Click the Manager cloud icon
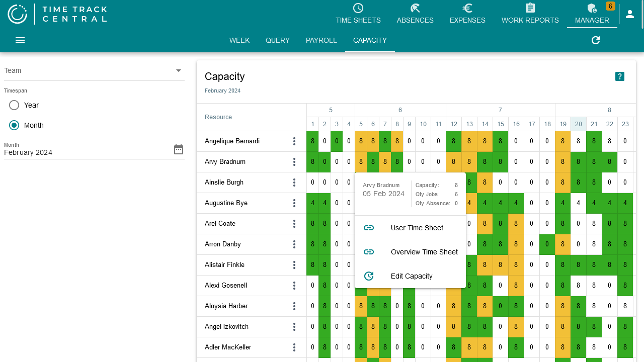Screen dimensions: 644x362 (x=592, y=9)
